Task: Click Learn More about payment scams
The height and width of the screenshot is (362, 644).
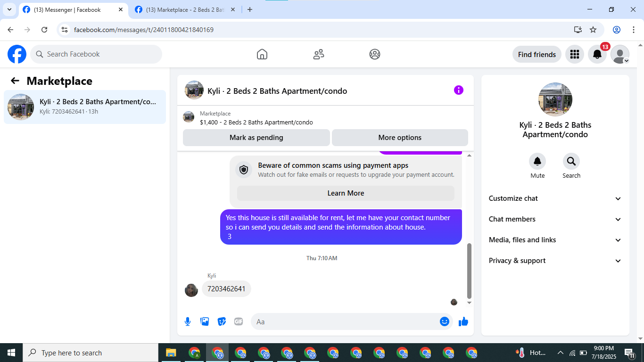Action: pos(346,193)
